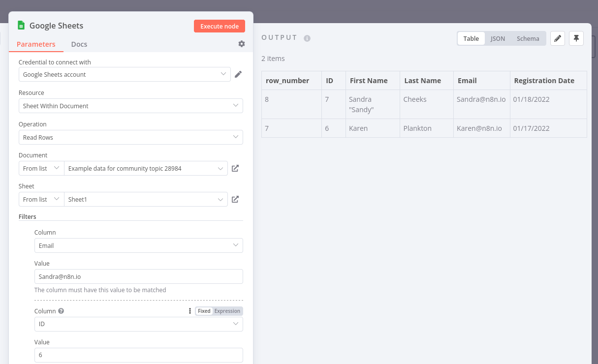The width and height of the screenshot is (598, 364).
Task: Click the node settings gear icon
Action: click(241, 44)
